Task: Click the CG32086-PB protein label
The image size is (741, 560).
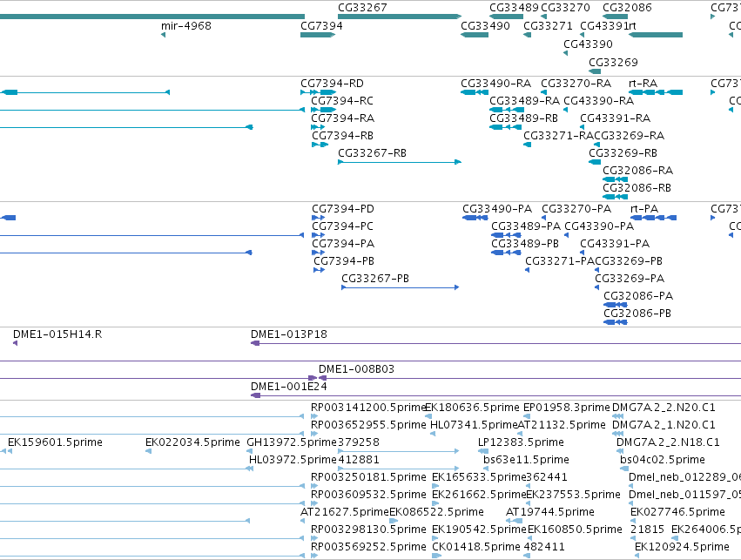Action: tap(637, 314)
